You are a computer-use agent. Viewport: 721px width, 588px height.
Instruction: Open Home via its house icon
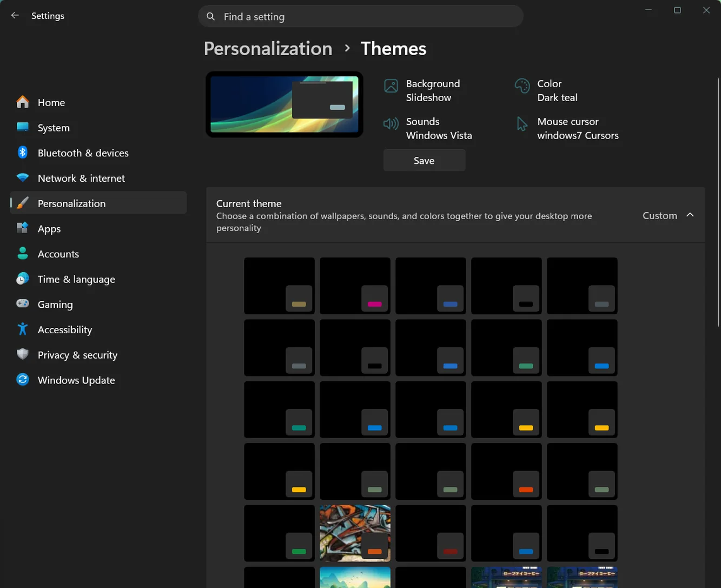coord(23,102)
